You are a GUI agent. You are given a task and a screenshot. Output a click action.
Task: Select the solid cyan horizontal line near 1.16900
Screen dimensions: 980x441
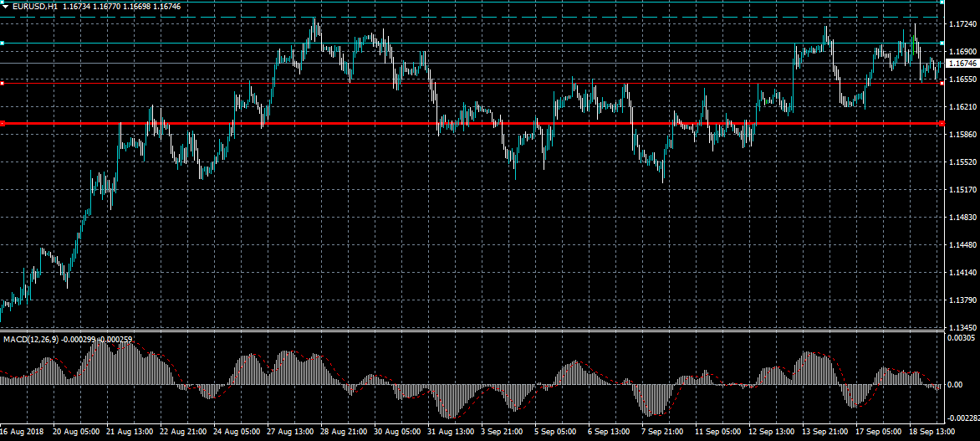click(x=472, y=44)
